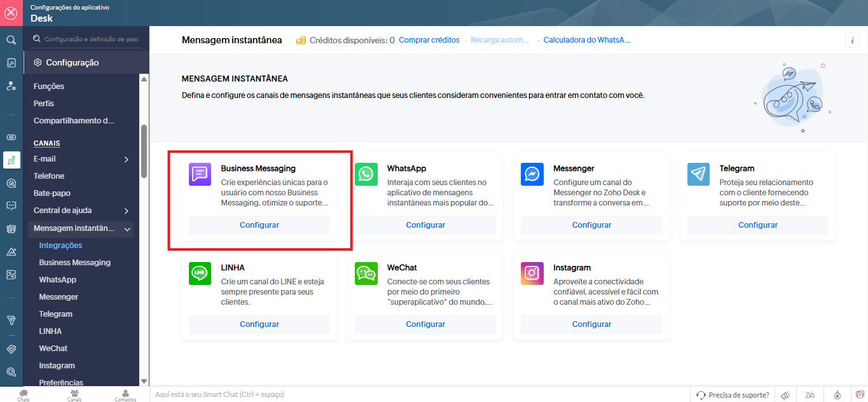Click the Instagram camera icon
The width and height of the screenshot is (868, 402).
tap(532, 274)
